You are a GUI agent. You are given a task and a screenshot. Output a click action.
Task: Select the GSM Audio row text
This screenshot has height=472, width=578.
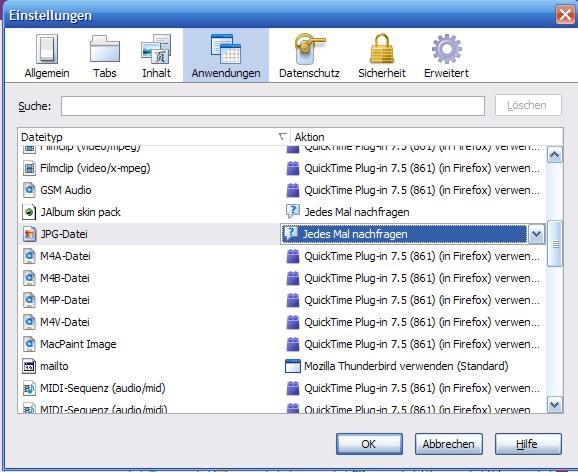(66, 190)
